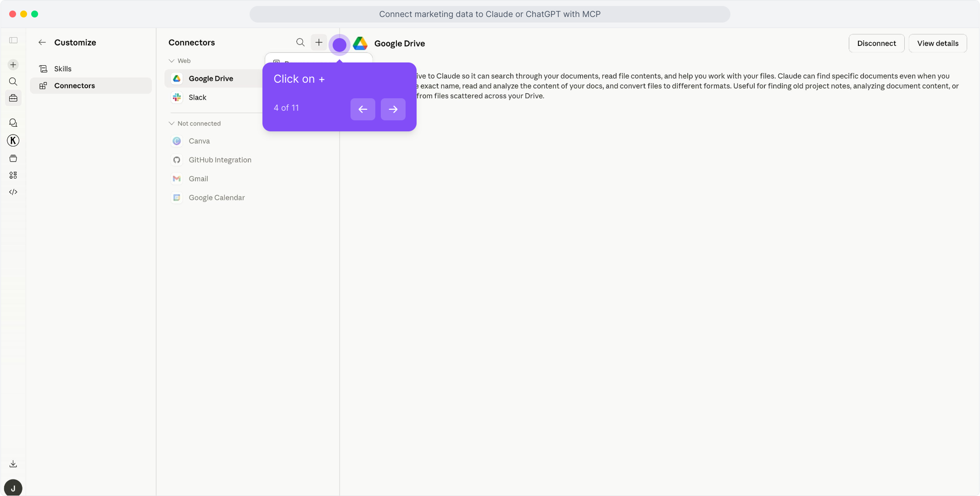Open the code </> icon in the sidebar
This screenshot has width=980, height=496.
13,192
